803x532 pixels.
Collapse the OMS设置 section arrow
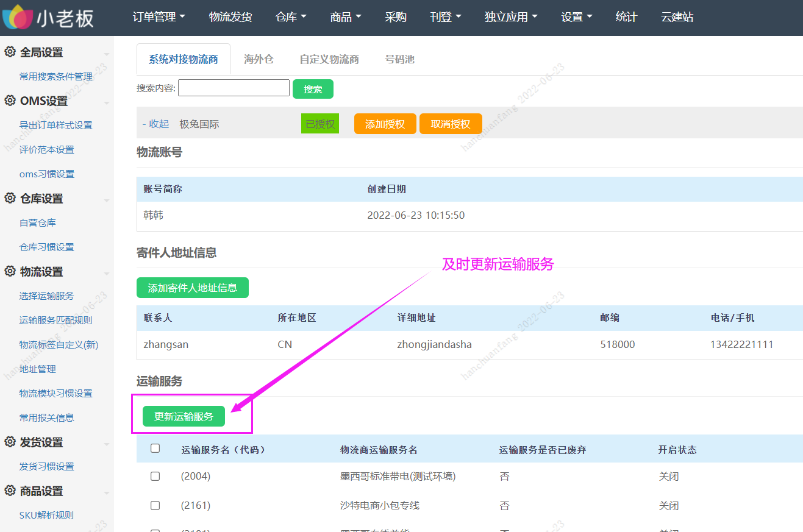[x=107, y=103]
